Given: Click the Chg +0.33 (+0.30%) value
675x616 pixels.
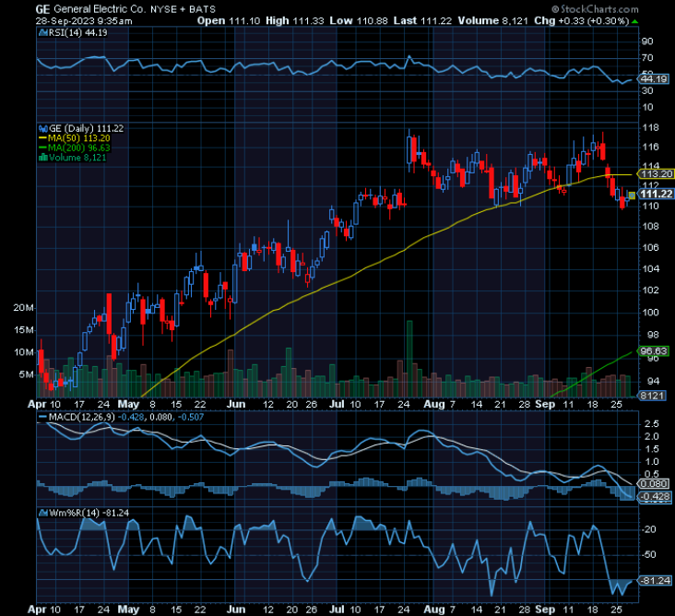Looking at the screenshot, I should tap(582, 20).
